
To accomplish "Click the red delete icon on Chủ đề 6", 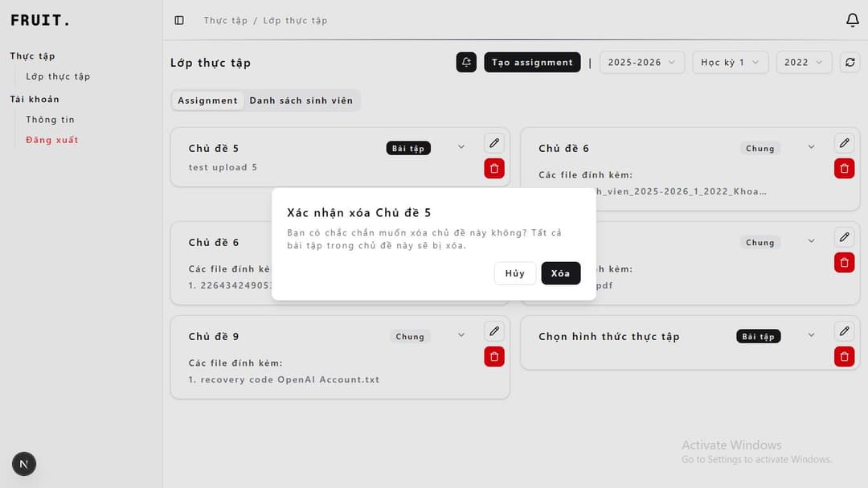I will tap(844, 168).
